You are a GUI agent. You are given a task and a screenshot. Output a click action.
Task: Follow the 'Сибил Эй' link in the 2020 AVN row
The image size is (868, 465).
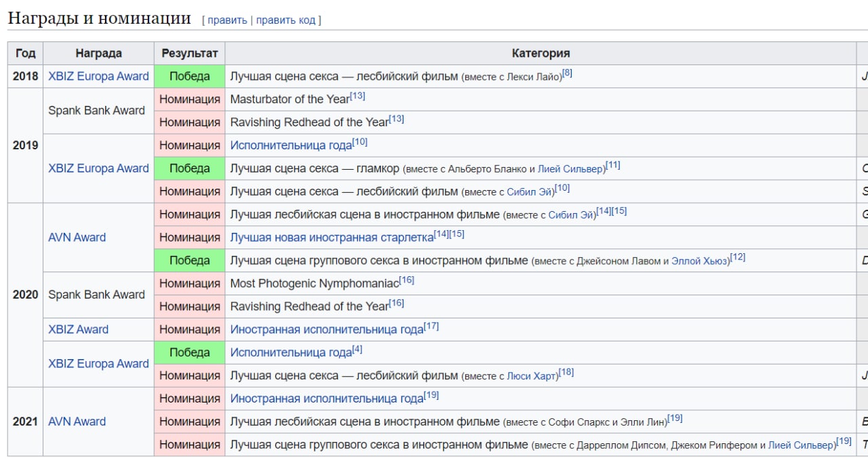[x=572, y=215]
